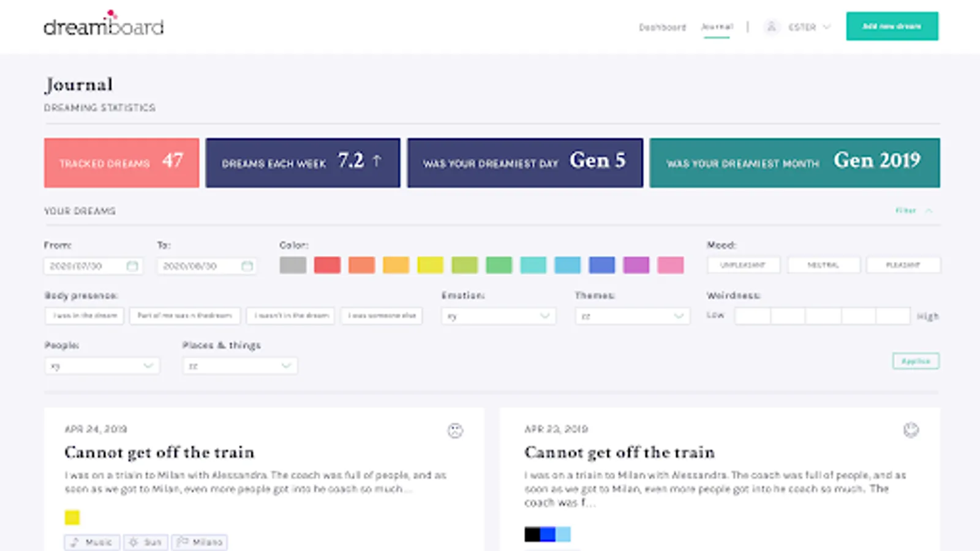Image resolution: width=980 pixels, height=551 pixels.
Task: Click the 'APR 23, 2019' date text
Action: point(556,429)
